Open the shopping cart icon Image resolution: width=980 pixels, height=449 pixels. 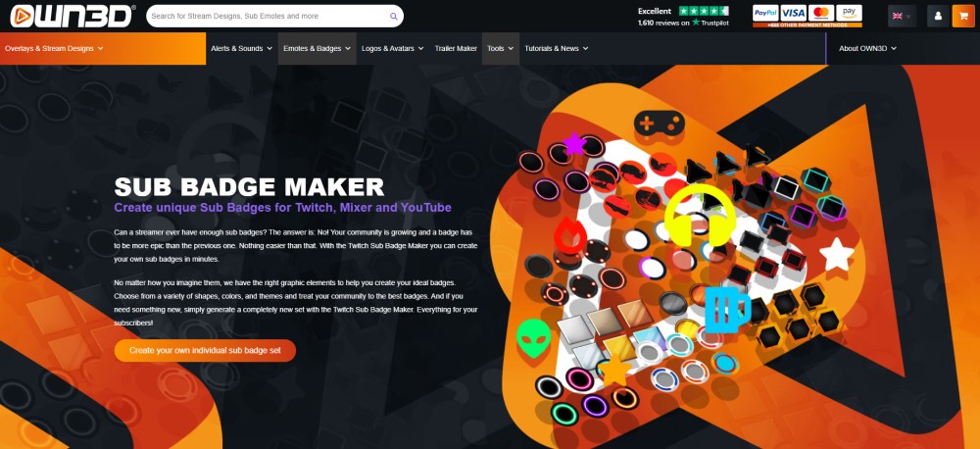point(963,17)
